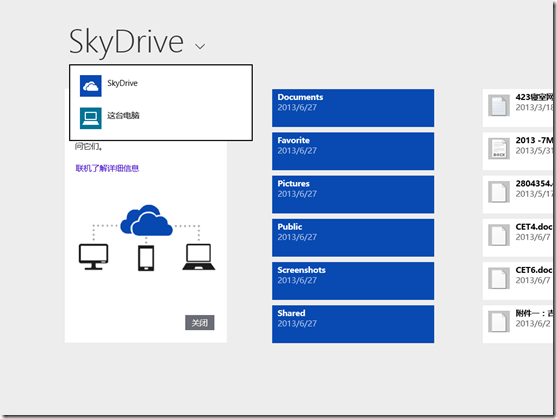Open the Documents folder tile

pyautogui.click(x=353, y=108)
